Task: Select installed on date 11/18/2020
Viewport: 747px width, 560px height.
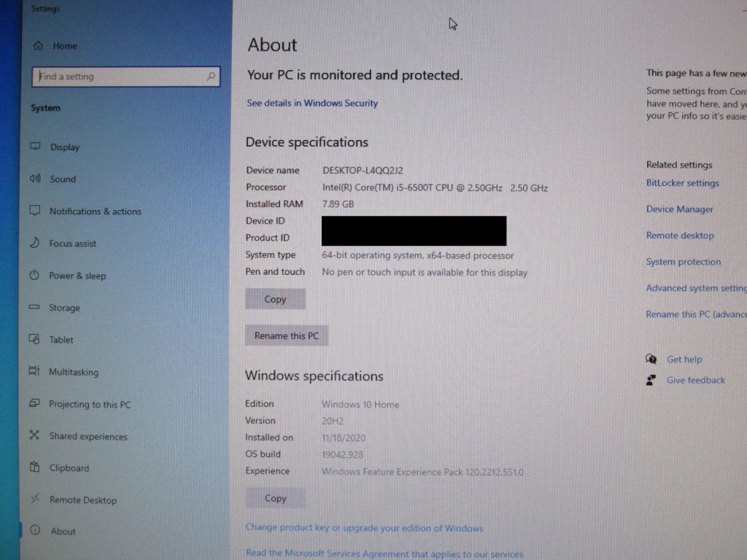Action: [x=344, y=438]
